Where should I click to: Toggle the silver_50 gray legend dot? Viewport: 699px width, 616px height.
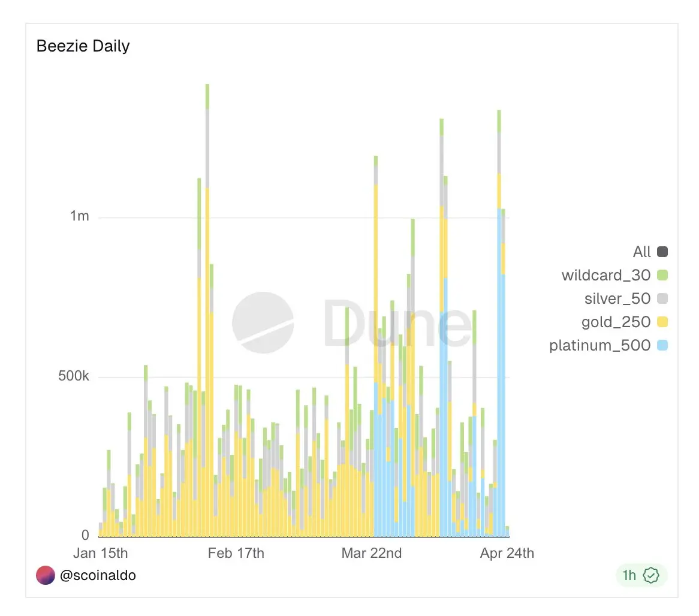[662, 298]
